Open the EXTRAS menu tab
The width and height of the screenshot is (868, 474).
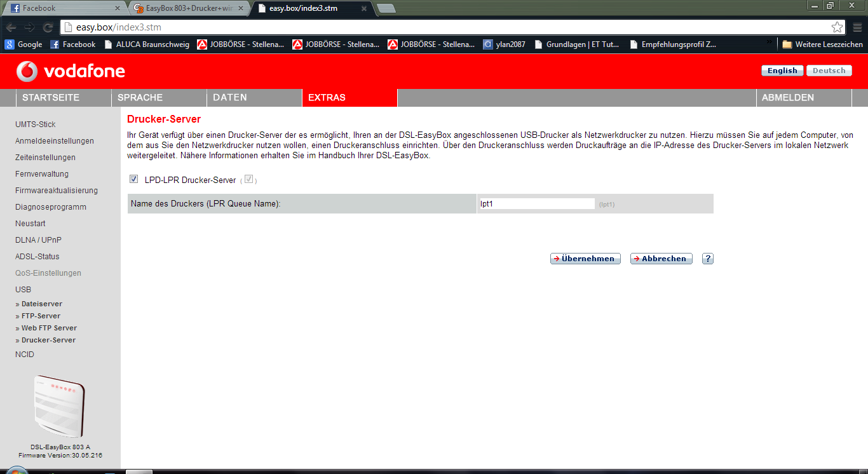coord(349,98)
